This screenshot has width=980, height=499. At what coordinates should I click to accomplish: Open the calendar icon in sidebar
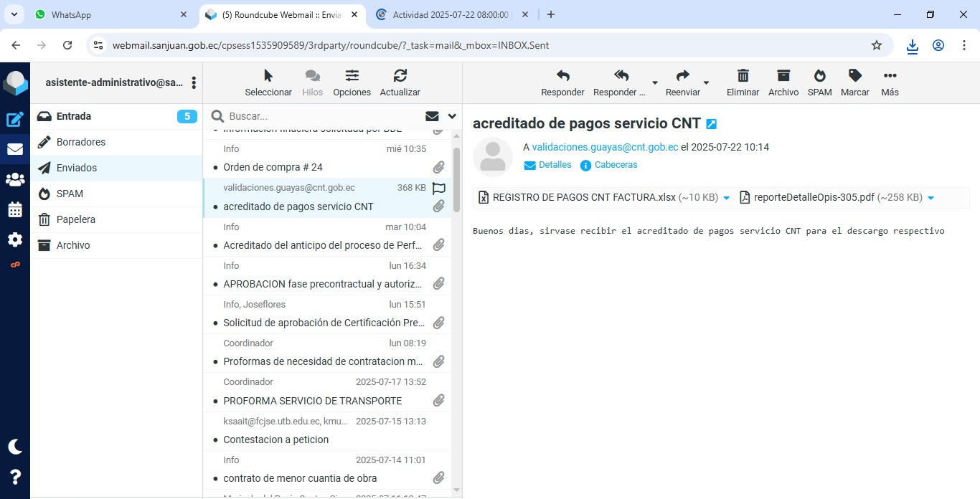coord(15,210)
